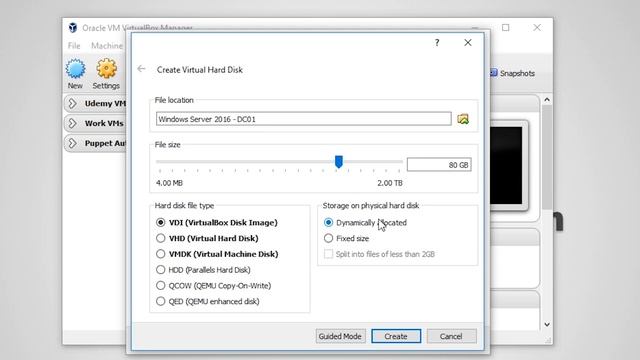Open Snapshots in the VirtualBox Manager window

coord(512,73)
